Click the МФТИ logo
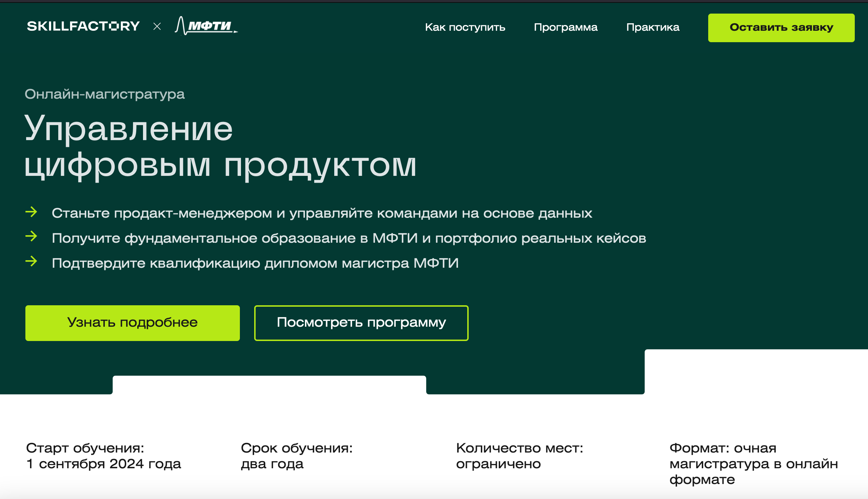868x499 pixels. pyautogui.click(x=206, y=26)
